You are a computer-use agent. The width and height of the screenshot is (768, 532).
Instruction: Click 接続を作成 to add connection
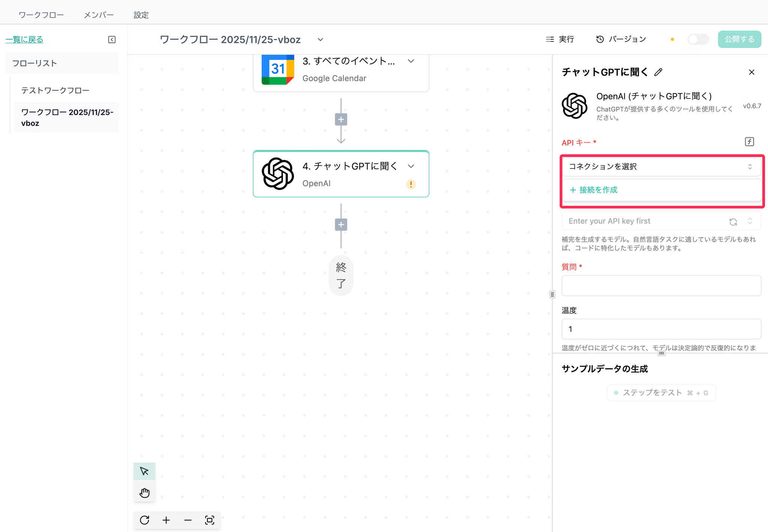click(594, 190)
